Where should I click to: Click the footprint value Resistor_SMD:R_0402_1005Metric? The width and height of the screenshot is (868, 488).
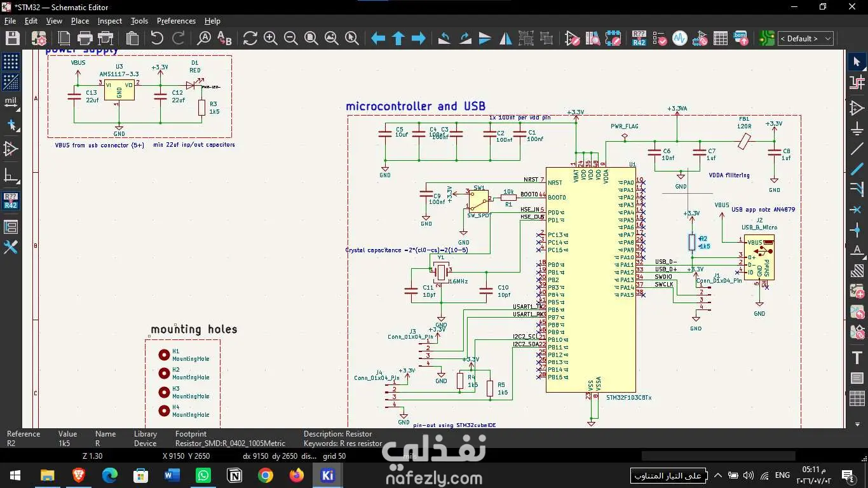click(231, 444)
